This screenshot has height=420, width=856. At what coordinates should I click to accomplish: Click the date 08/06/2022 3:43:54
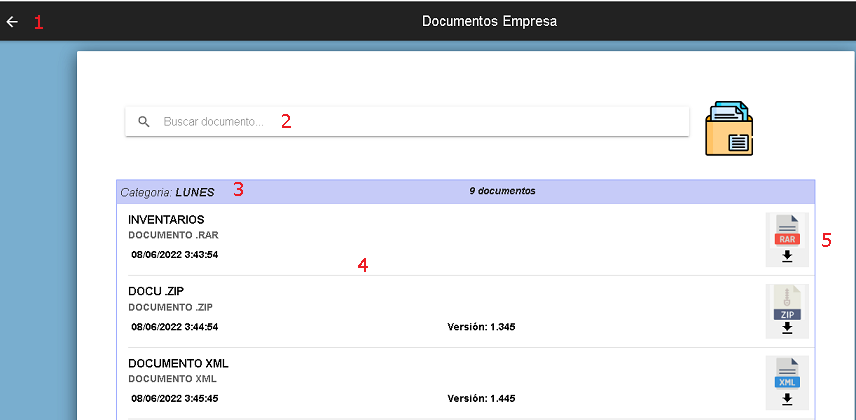point(175,255)
